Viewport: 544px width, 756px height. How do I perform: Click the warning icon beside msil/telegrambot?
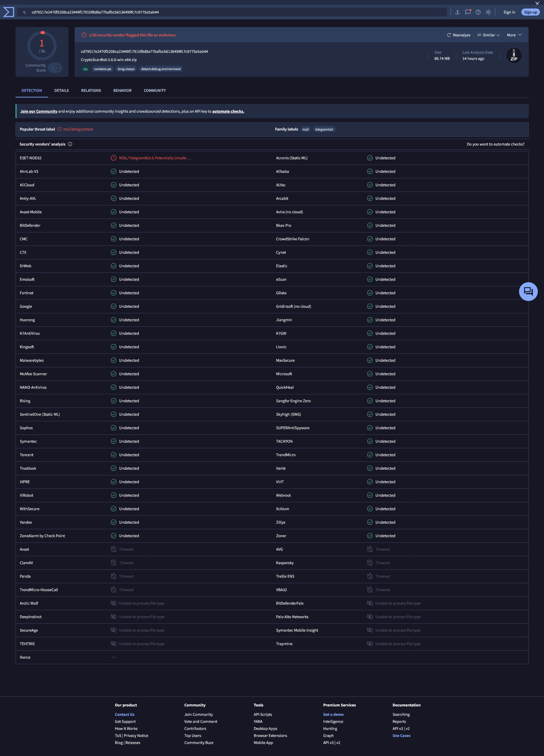pyautogui.click(x=59, y=129)
